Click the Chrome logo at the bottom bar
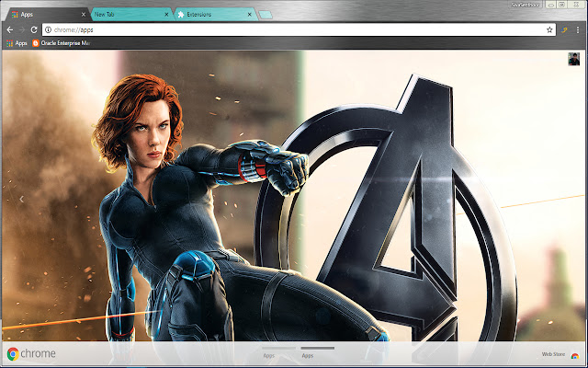Image resolution: width=588 pixels, height=368 pixels. point(31,353)
